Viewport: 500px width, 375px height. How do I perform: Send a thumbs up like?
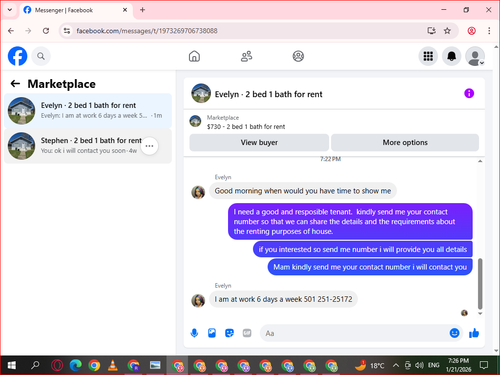click(474, 333)
